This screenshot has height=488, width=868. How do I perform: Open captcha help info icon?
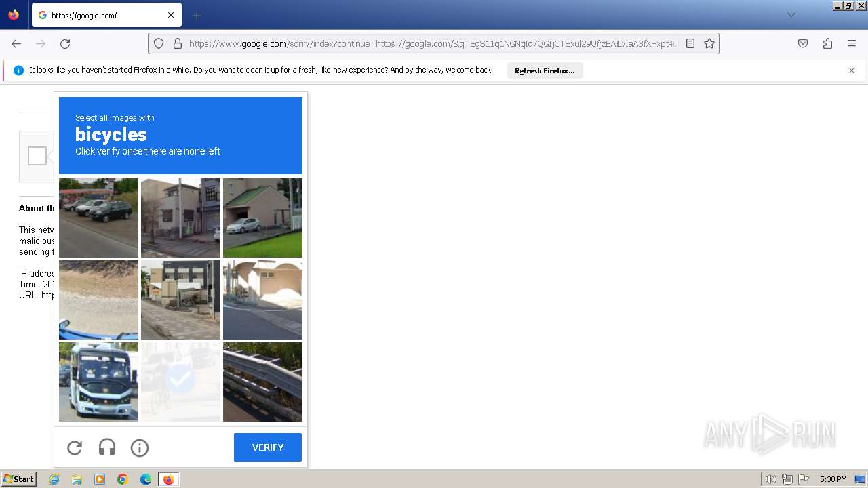pyautogui.click(x=140, y=447)
